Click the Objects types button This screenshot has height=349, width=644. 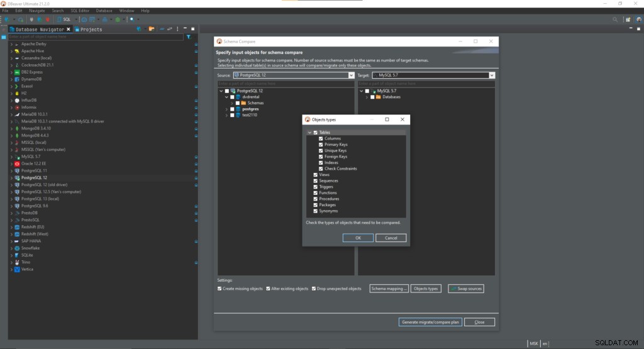[426, 289]
